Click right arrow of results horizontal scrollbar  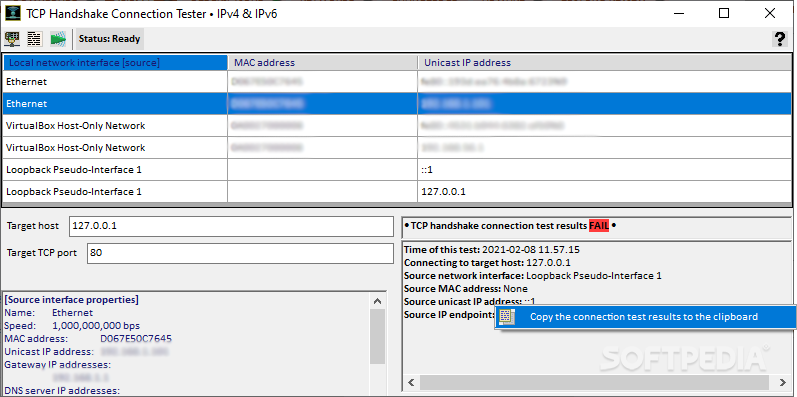click(x=783, y=382)
